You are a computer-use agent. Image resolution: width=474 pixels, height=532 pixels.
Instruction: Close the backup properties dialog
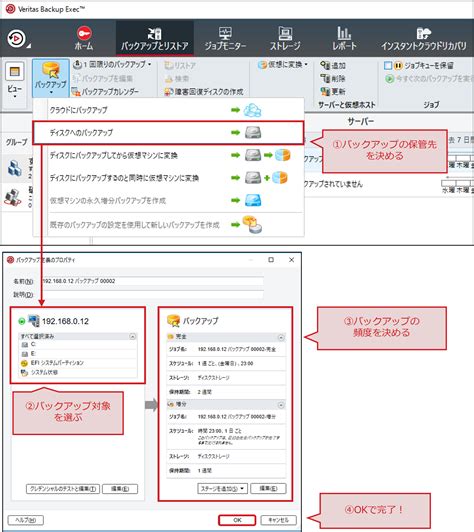pos(291,260)
